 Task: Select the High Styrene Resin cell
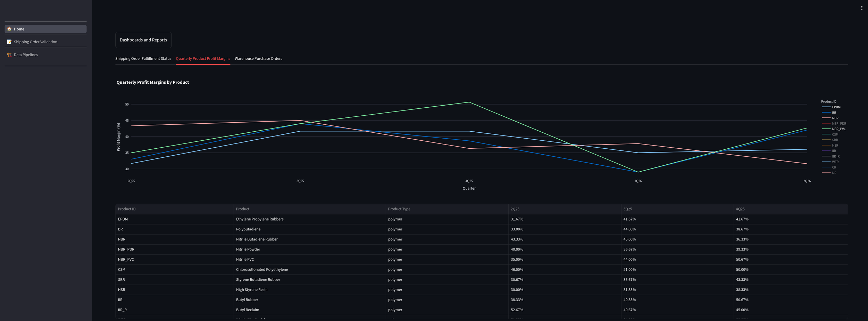[x=310, y=290]
